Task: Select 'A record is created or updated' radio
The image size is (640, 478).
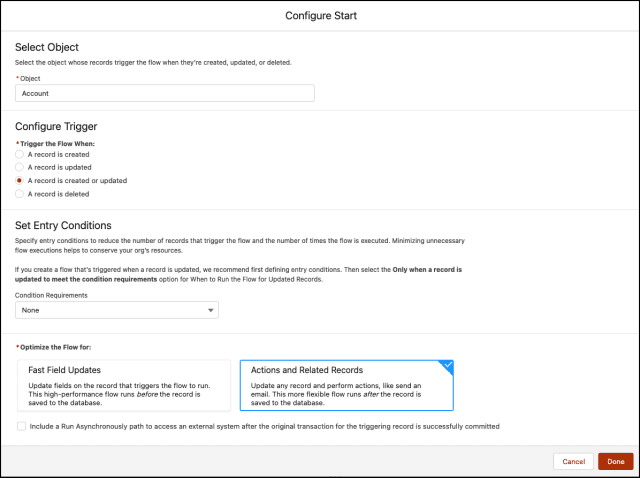Action: [x=20, y=181]
